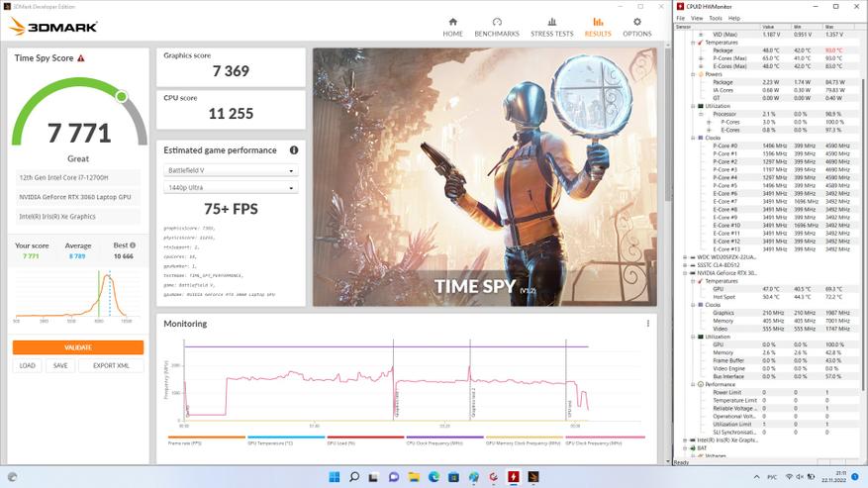868x488 pixels.
Task: Click the Sensor column header
Action: coord(717,27)
